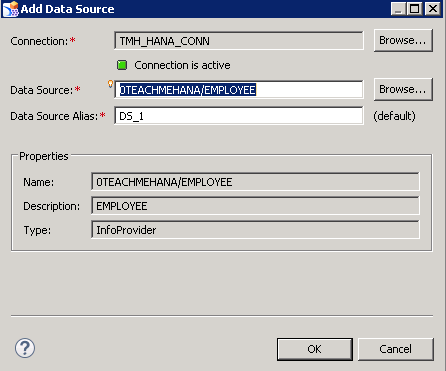Select the Name property field

(255, 182)
